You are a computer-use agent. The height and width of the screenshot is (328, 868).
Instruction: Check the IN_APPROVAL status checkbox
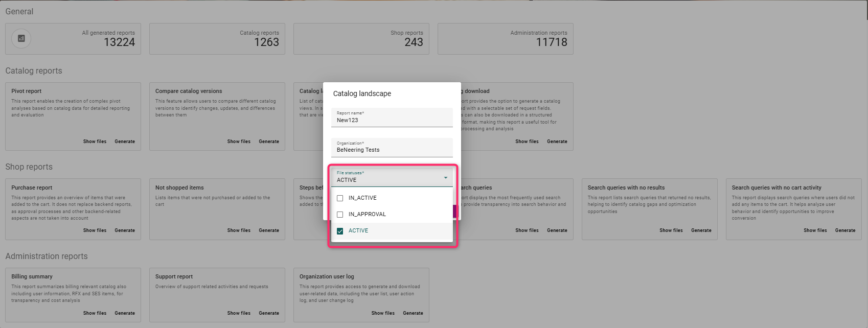click(340, 215)
